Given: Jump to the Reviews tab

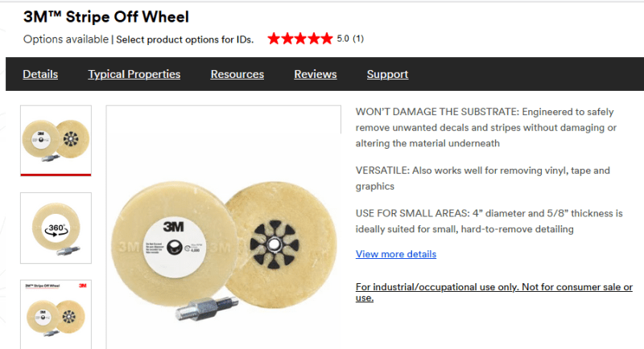Looking at the screenshot, I should click(315, 74).
